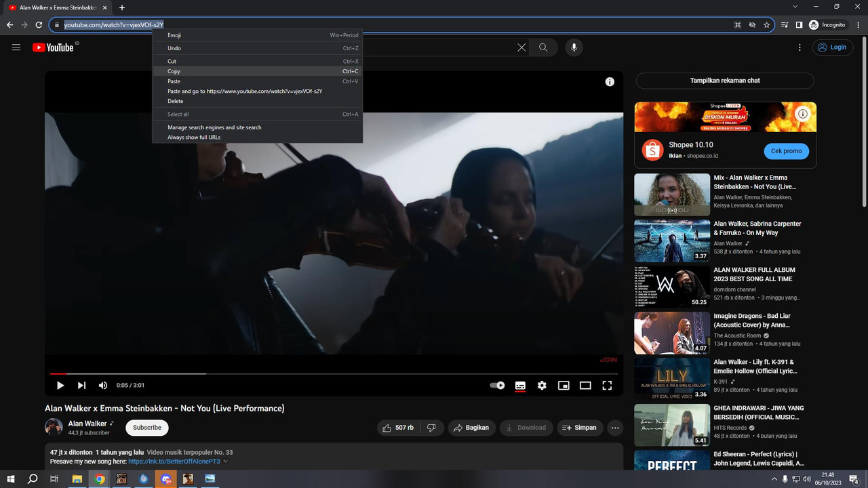Mute the video volume
The height and width of the screenshot is (488, 868).
coord(103,385)
